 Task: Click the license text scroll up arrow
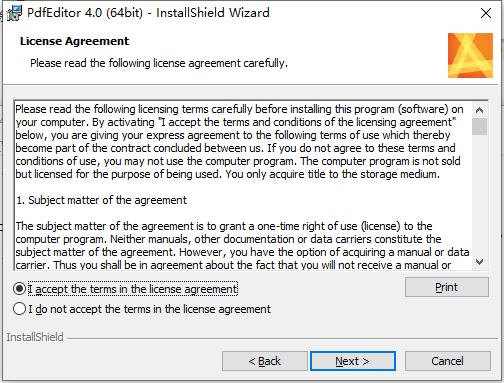(x=479, y=110)
